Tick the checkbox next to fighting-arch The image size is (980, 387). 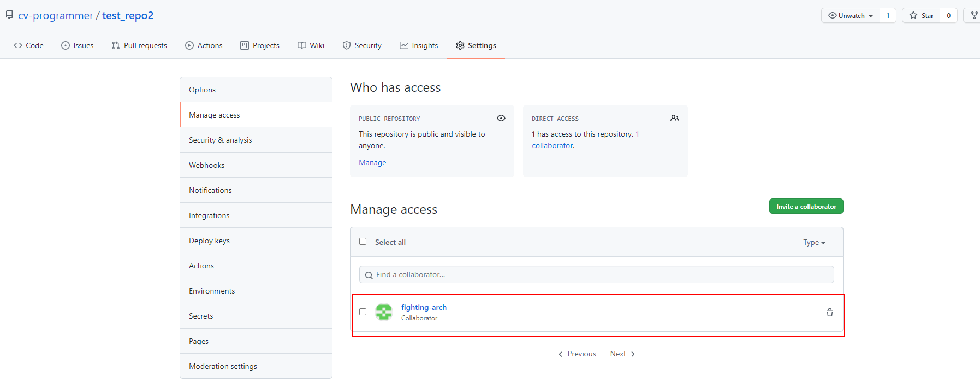point(363,312)
